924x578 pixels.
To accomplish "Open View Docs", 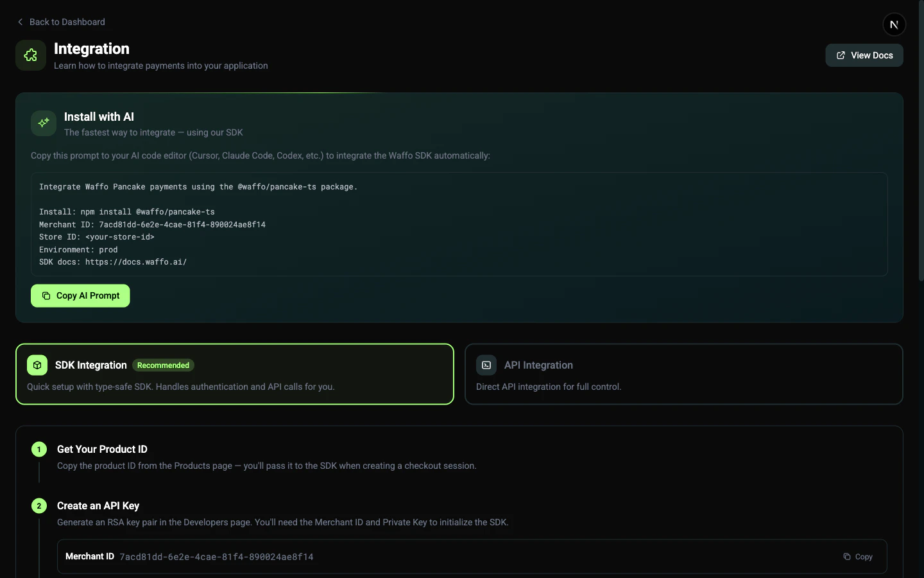I will point(864,55).
